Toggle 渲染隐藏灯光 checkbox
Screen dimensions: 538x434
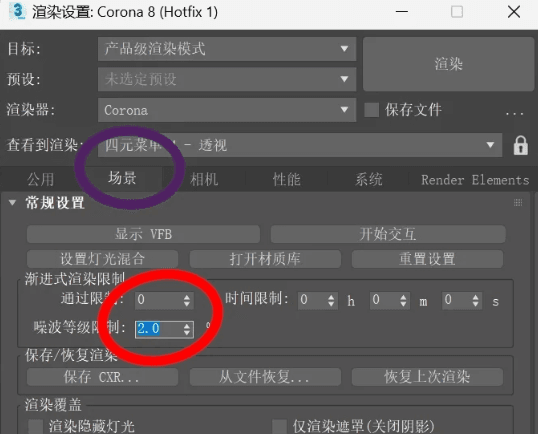(35, 427)
